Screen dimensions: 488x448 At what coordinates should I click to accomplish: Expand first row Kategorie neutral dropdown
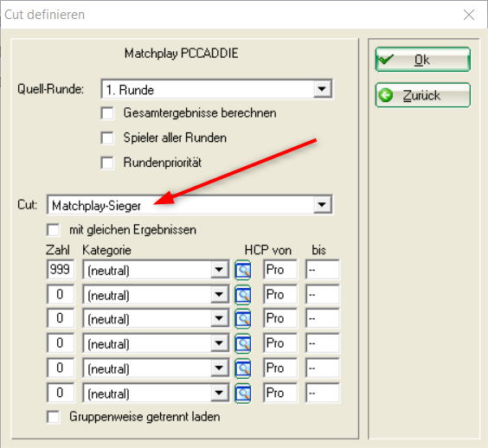[219, 270]
